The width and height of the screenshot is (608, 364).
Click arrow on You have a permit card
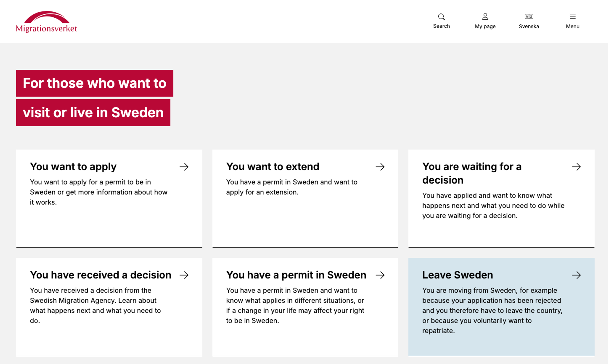click(380, 275)
